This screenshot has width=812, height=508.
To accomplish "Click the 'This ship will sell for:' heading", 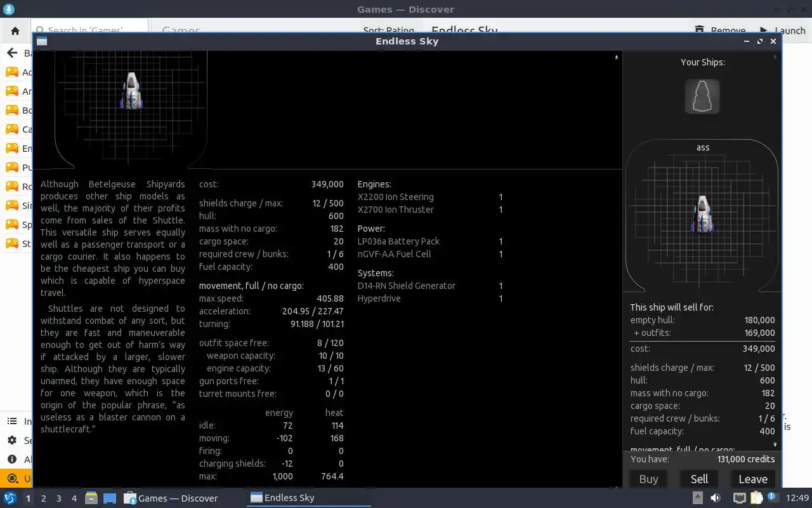I will point(672,307).
